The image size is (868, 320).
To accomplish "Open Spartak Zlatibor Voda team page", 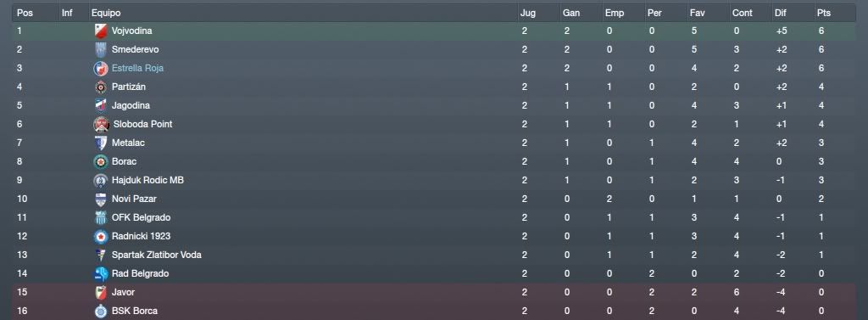I will pyautogui.click(x=157, y=255).
